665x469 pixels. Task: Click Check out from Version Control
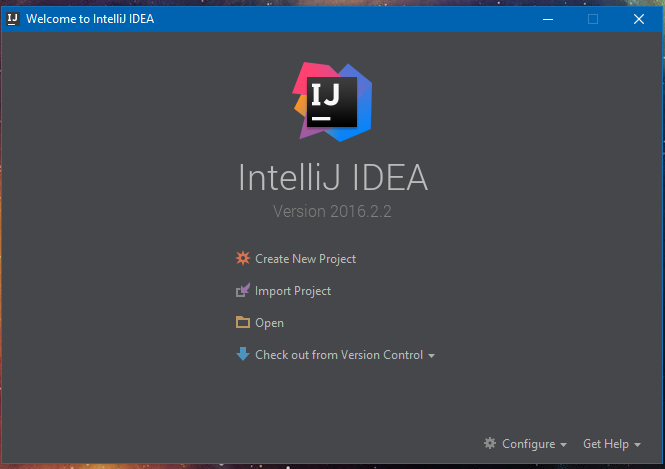point(339,355)
